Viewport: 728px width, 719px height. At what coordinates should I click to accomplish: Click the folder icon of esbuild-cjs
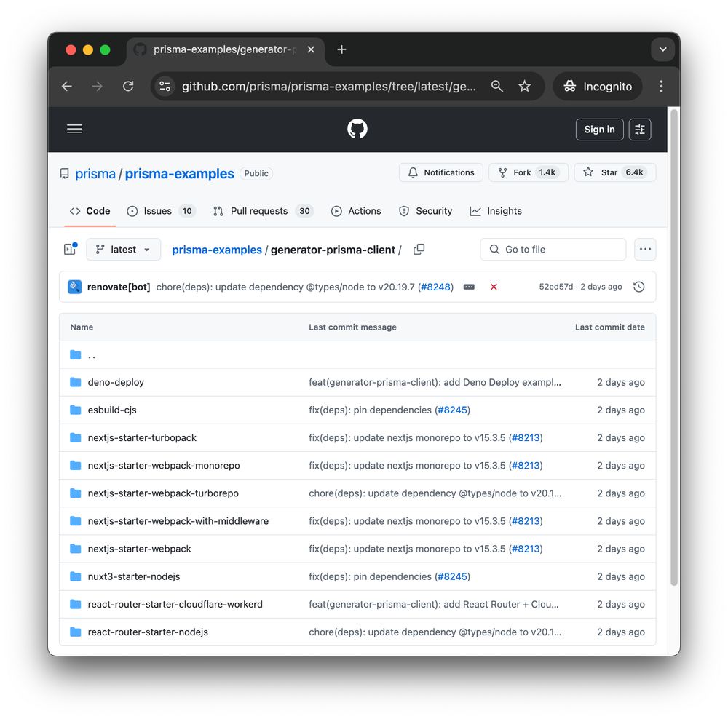click(x=75, y=410)
